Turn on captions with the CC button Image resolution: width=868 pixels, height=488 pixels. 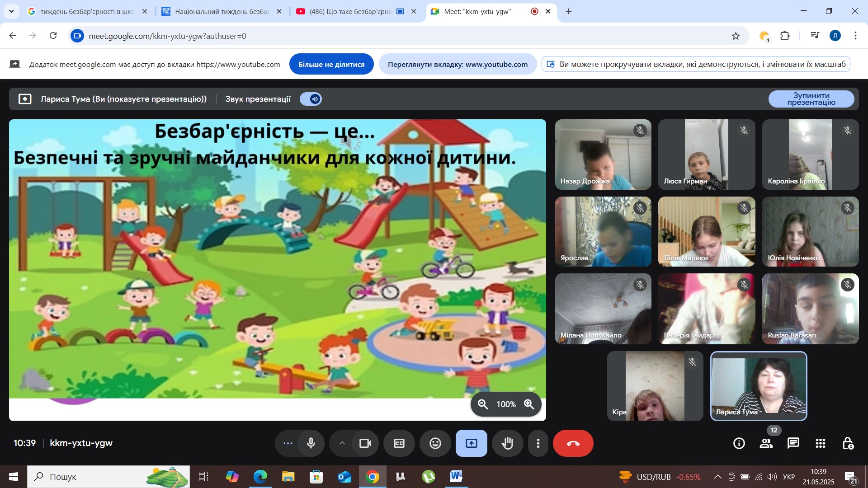pyautogui.click(x=399, y=443)
